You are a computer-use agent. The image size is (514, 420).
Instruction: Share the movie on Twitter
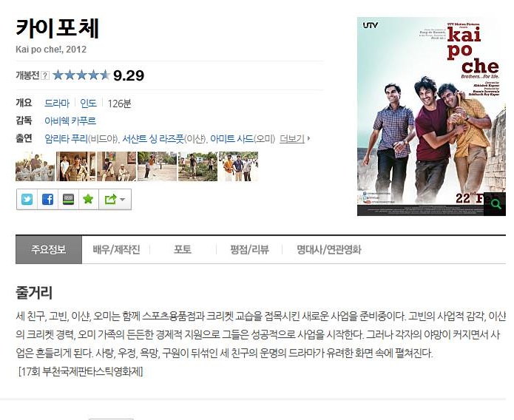(x=27, y=199)
